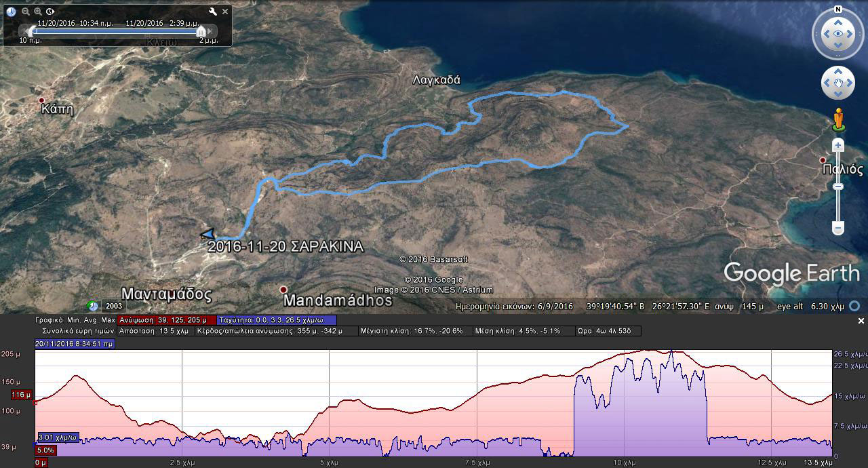This screenshot has height=468, width=868.
Task: Click the 116 μ elevation marker
Action: pos(22,395)
